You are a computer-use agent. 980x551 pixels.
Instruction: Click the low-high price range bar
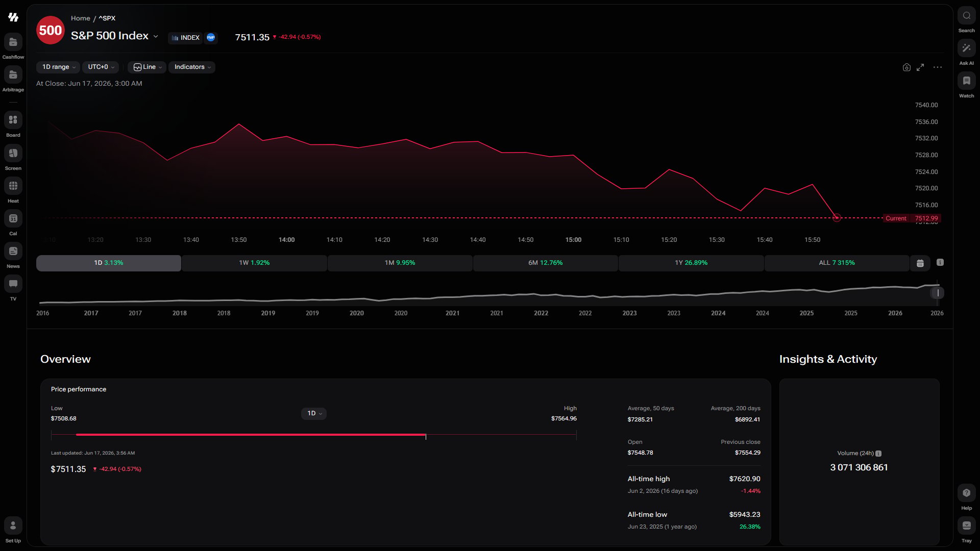[314, 435]
